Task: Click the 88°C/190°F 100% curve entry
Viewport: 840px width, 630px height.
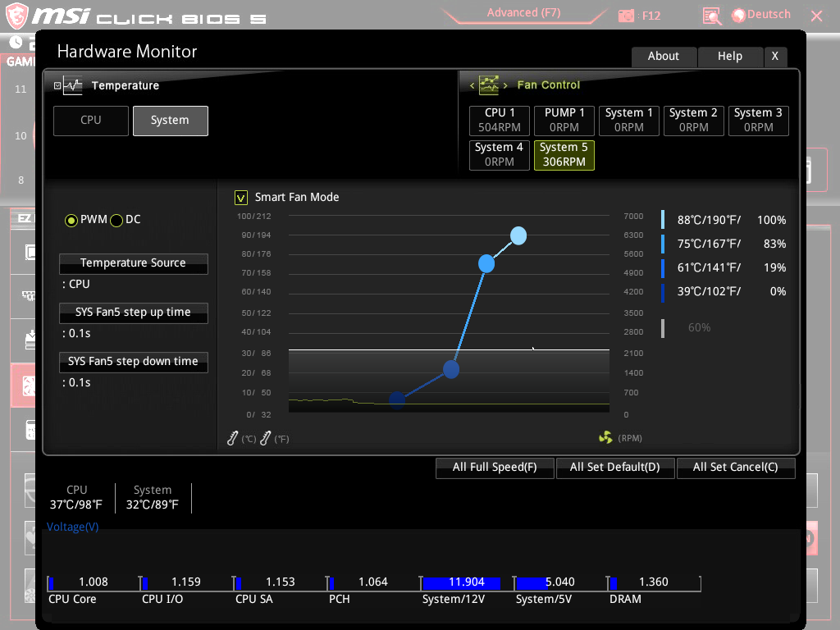Action: [x=724, y=220]
